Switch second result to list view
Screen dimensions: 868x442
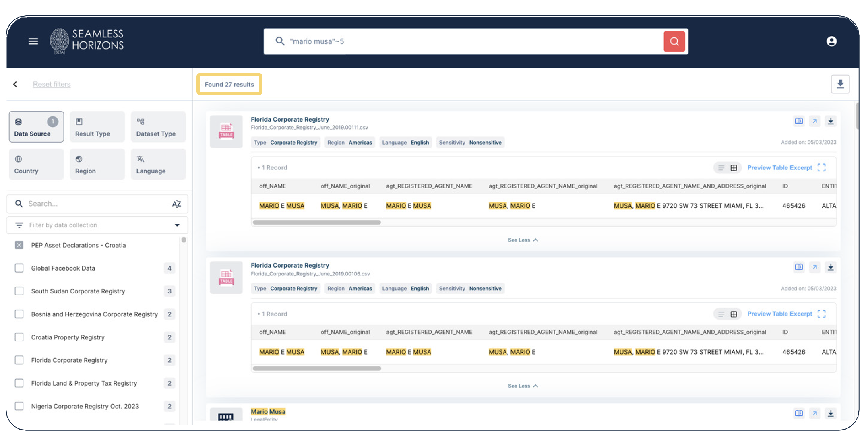721,314
